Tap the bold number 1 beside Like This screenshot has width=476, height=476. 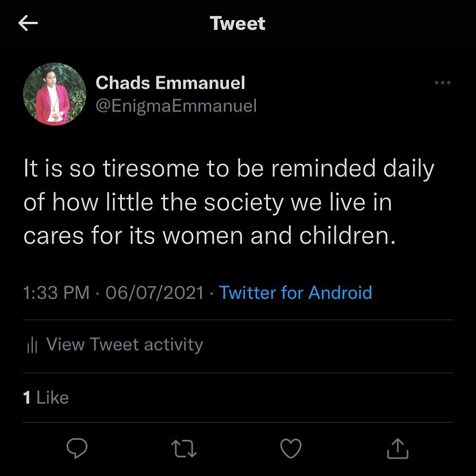point(27,397)
